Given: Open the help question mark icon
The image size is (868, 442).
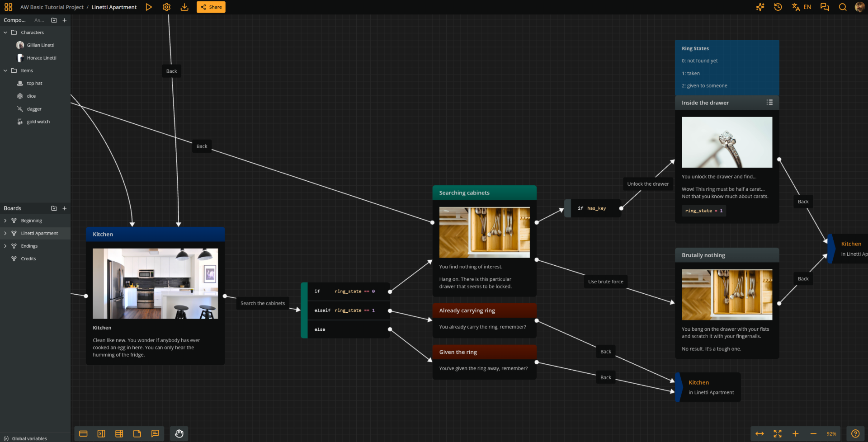Looking at the screenshot, I should point(855,433).
